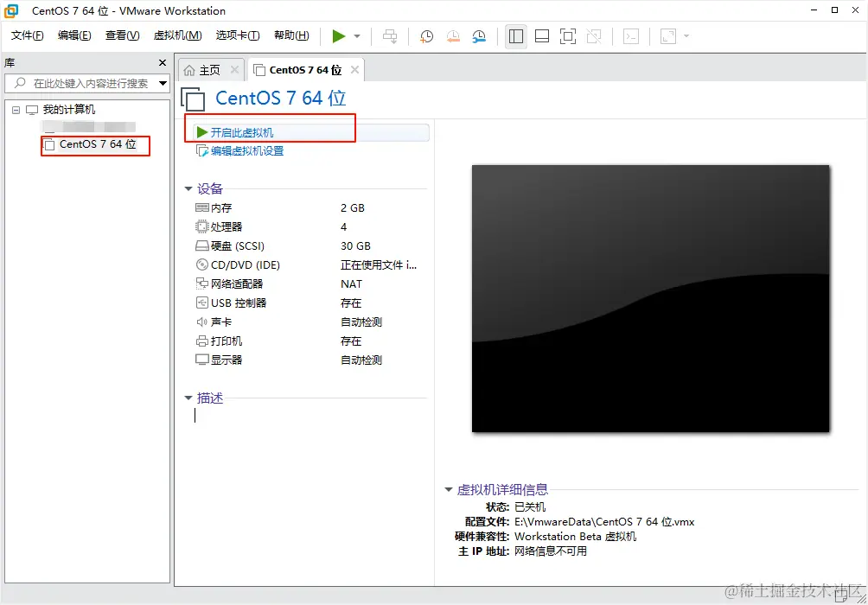Viewport: 868px width, 605px height.
Task: Click the disc icon beside CD/DVD
Action: pyautogui.click(x=202, y=265)
